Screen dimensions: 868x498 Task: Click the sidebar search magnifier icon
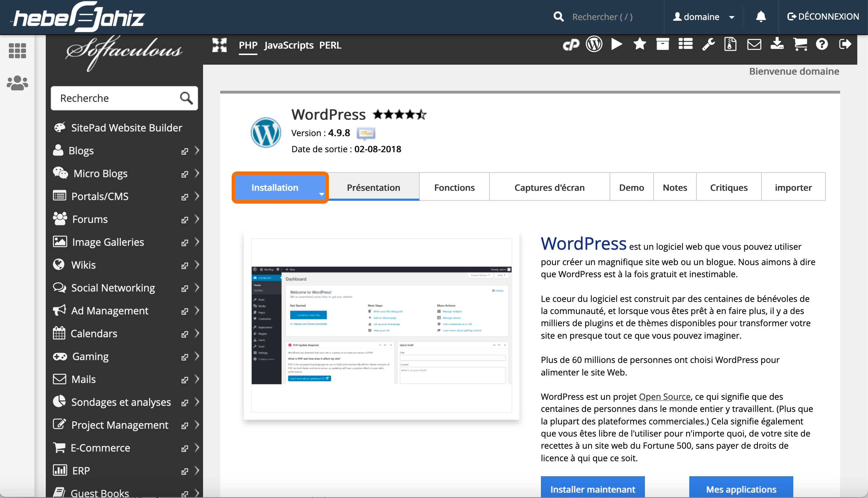point(186,98)
